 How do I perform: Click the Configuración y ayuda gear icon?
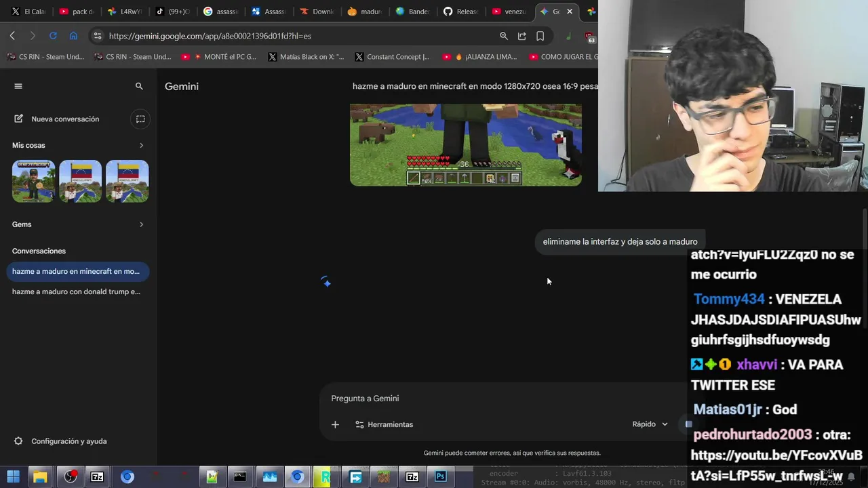(x=18, y=441)
